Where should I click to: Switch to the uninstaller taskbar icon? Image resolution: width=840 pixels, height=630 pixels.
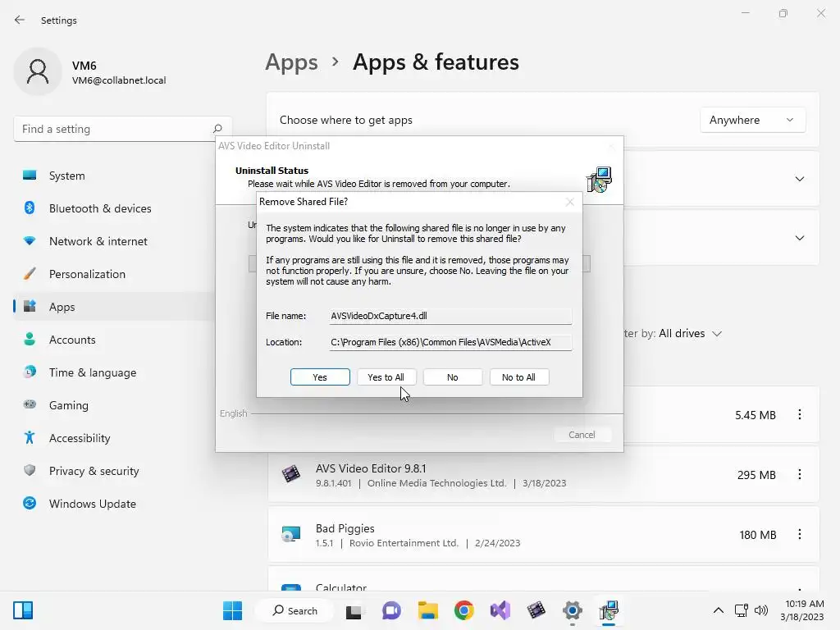pos(609,610)
